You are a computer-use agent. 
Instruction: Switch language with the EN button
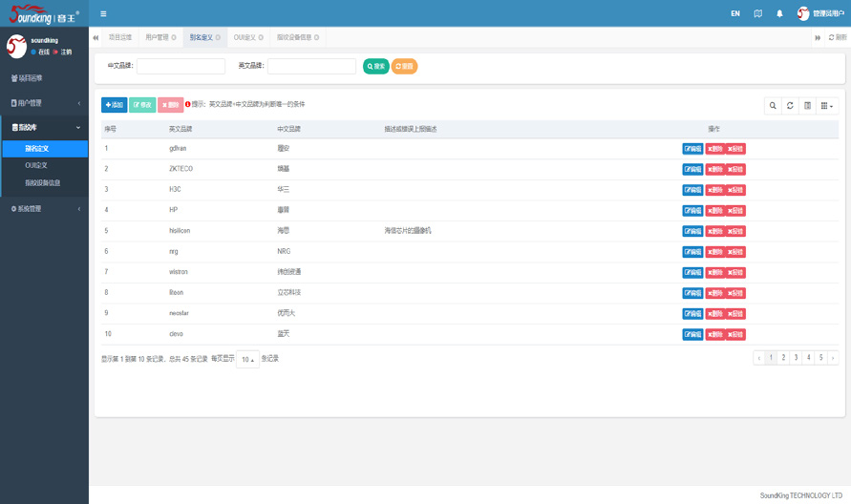735,13
